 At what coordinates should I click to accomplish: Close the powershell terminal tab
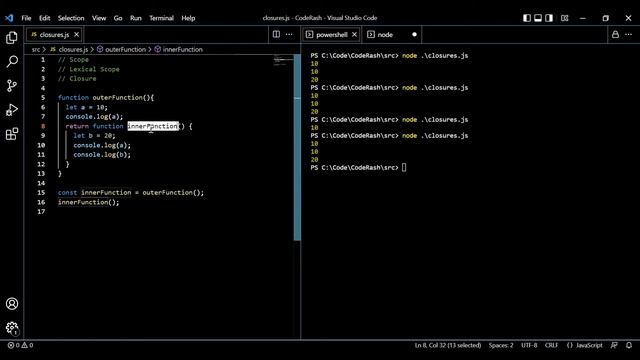point(354,35)
